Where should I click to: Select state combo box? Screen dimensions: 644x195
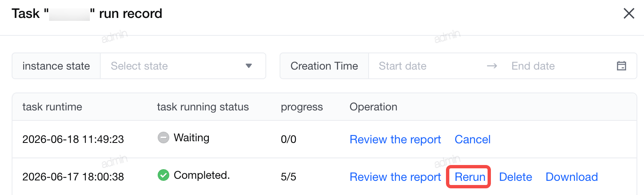(x=183, y=66)
